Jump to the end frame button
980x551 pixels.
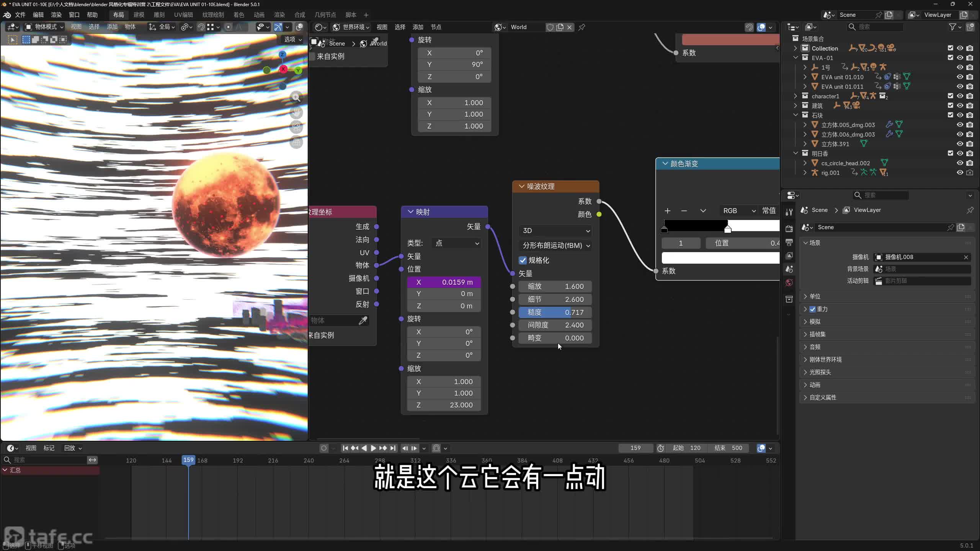(393, 448)
